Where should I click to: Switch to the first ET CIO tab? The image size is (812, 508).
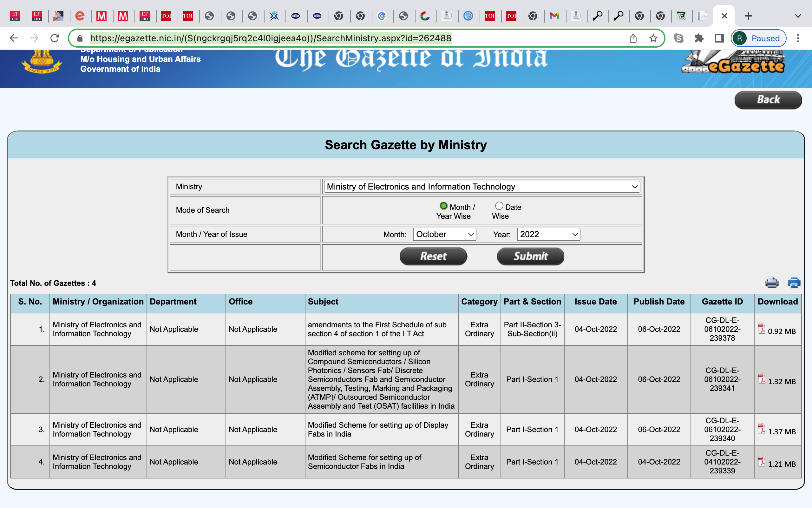point(15,16)
